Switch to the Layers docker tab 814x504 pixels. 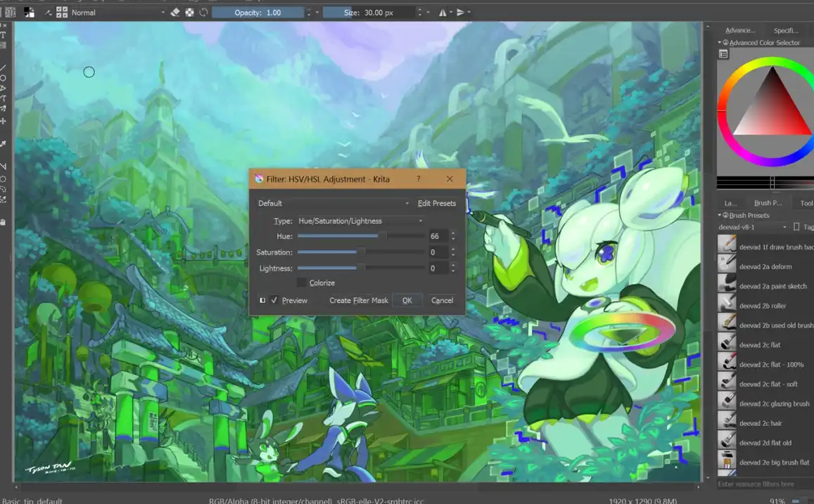730,202
